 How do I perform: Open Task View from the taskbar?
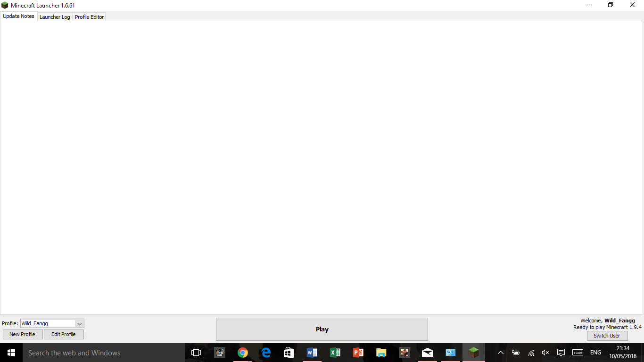coord(196,353)
